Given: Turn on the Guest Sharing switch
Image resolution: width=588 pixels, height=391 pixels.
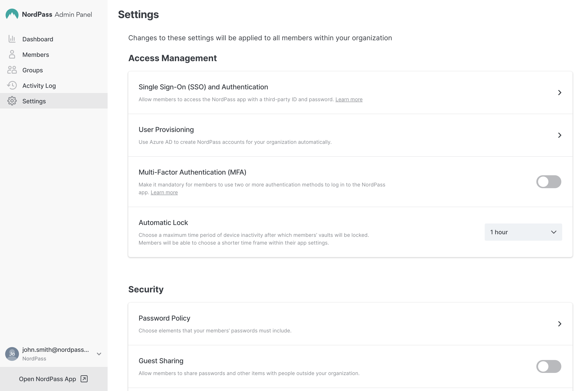Looking at the screenshot, I should [x=548, y=366].
